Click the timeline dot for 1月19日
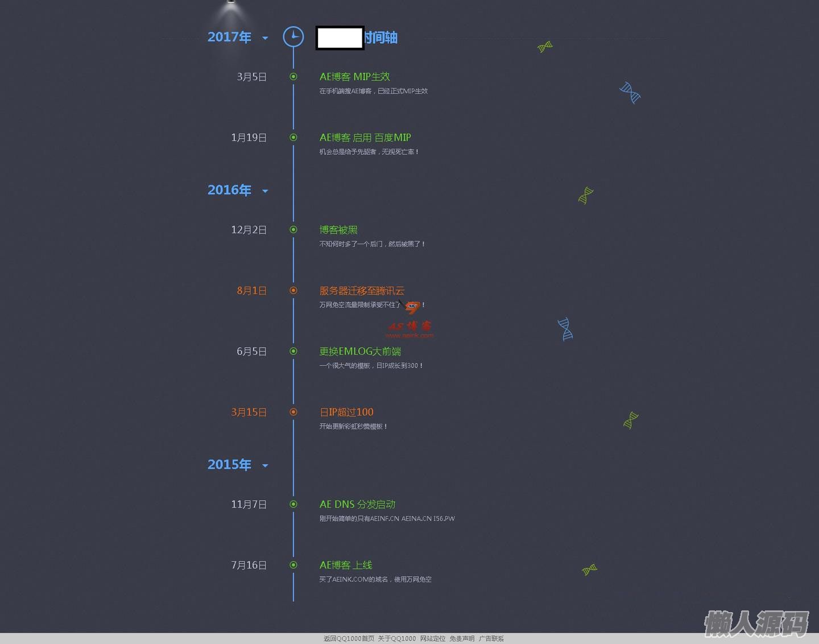This screenshot has height=644, width=819. [x=293, y=138]
